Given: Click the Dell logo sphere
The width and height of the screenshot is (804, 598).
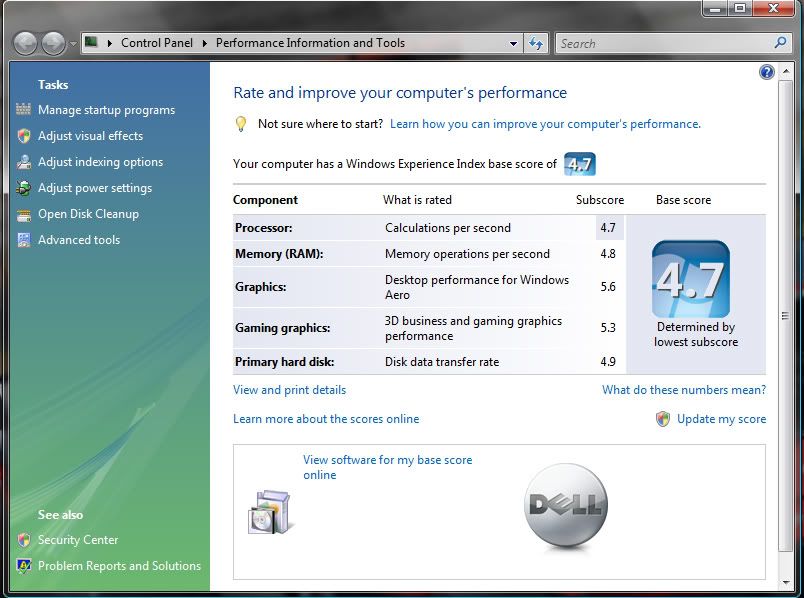Looking at the screenshot, I should 566,506.
